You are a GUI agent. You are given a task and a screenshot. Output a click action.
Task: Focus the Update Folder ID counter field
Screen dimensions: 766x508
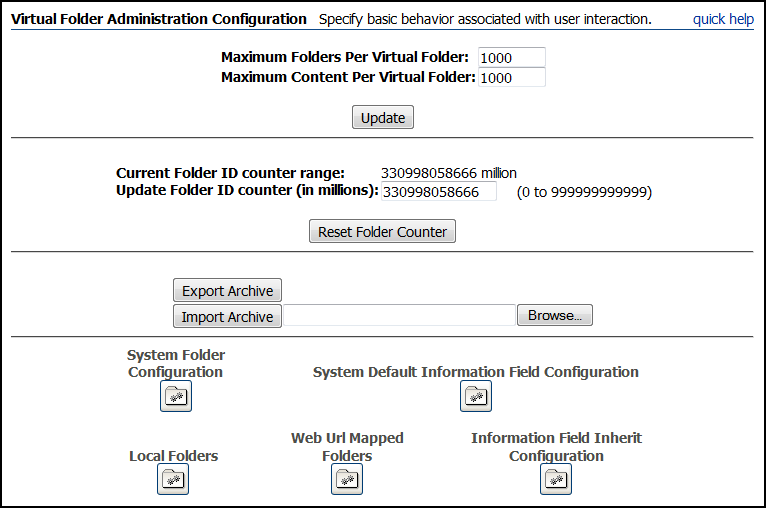click(x=439, y=191)
